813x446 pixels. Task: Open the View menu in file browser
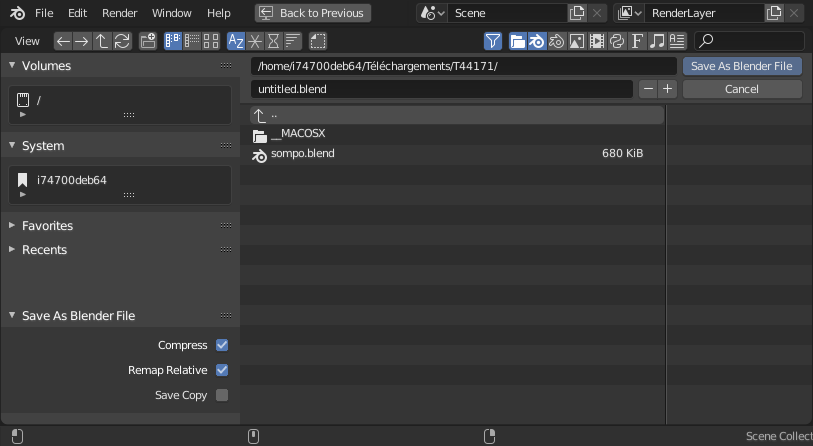click(27, 41)
